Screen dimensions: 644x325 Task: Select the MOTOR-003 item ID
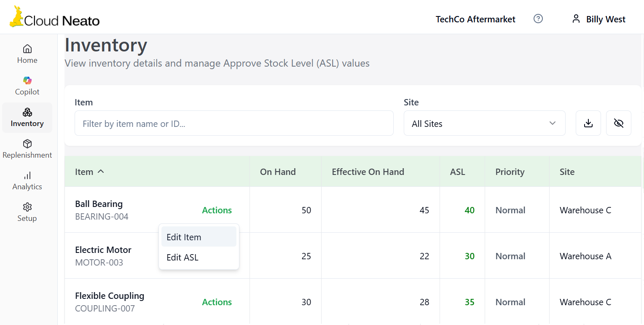tap(99, 263)
